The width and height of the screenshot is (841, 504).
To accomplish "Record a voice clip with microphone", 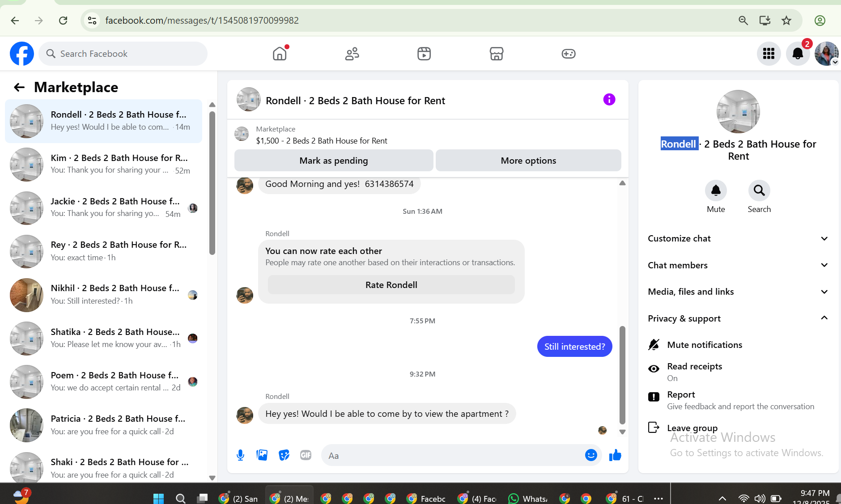I will pyautogui.click(x=240, y=455).
